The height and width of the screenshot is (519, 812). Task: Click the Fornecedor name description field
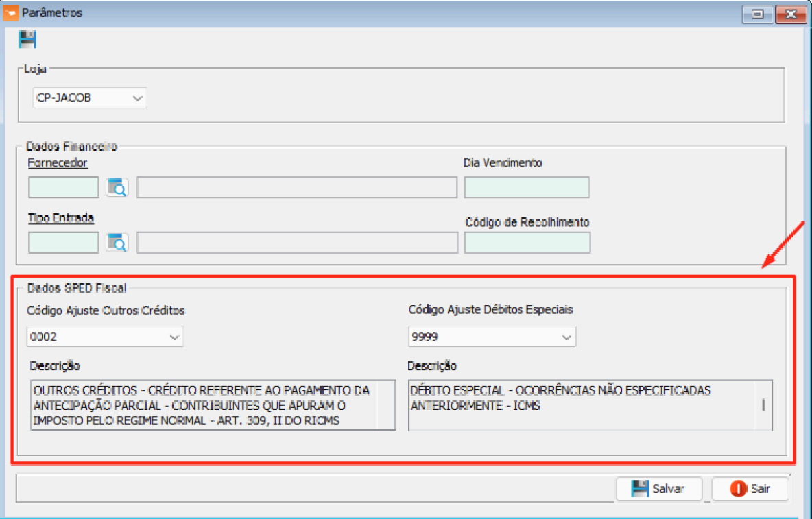click(296, 187)
